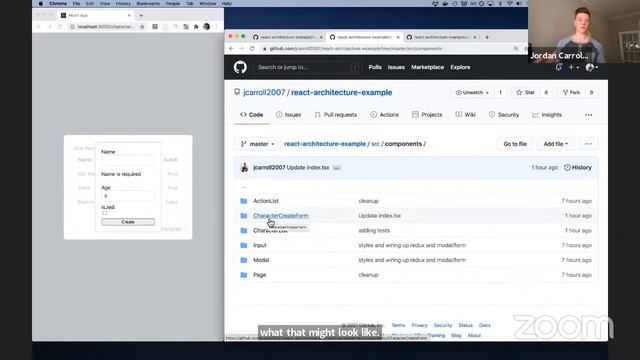Click the Docs link in the footer
The image size is (640, 360).
pos(484,325)
